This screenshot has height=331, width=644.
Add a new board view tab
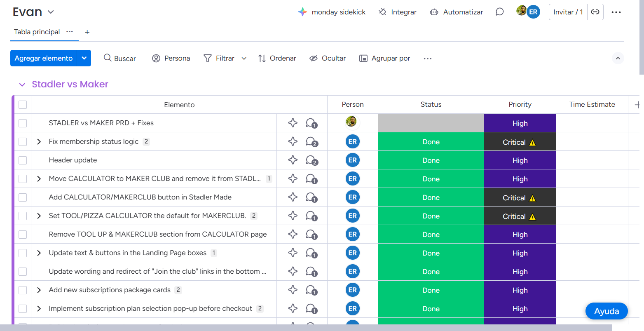pos(87,32)
